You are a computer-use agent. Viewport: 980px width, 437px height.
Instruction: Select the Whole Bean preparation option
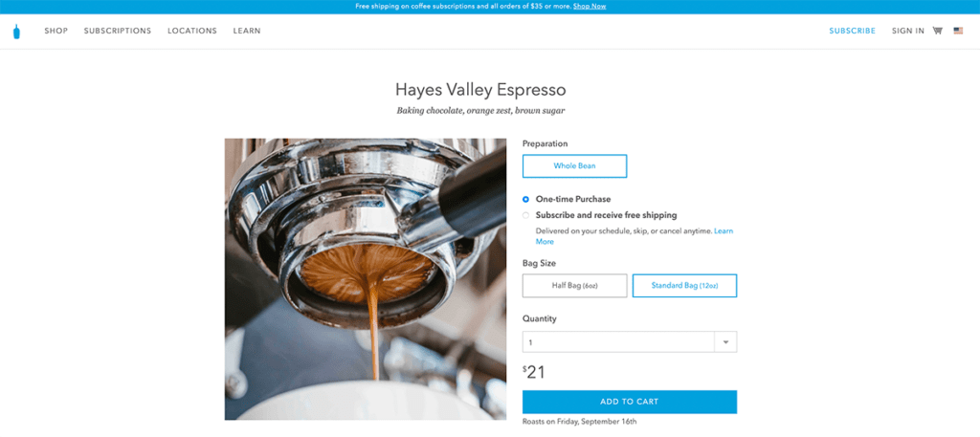[574, 166]
